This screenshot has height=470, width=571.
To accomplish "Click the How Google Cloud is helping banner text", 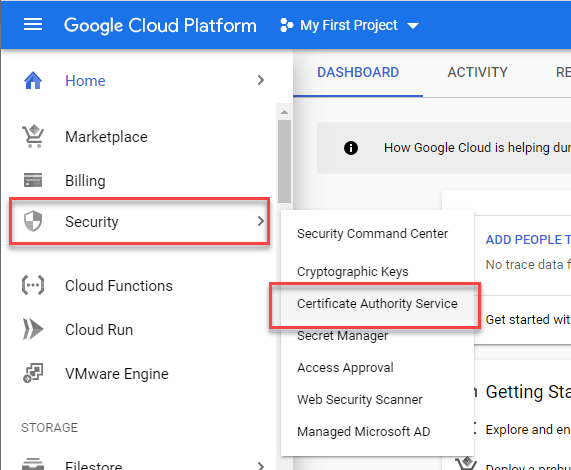I will (477, 148).
